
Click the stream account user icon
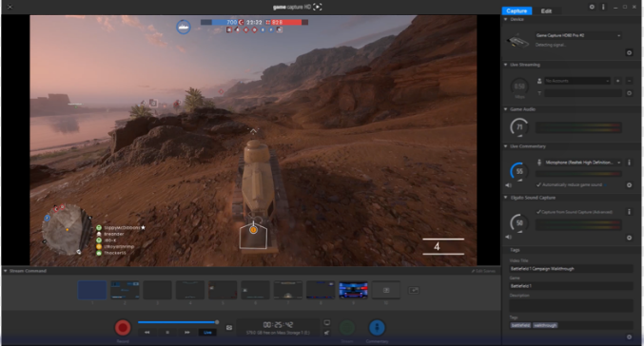pyautogui.click(x=539, y=81)
